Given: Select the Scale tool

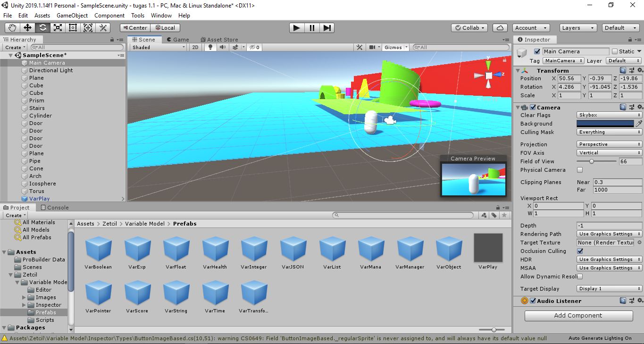Looking at the screenshot, I should (58, 27).
